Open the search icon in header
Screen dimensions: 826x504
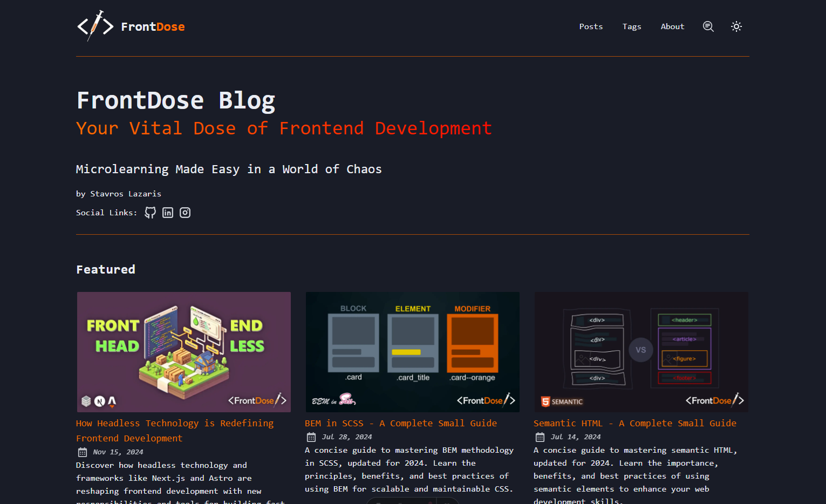click(x=708, y=26)
